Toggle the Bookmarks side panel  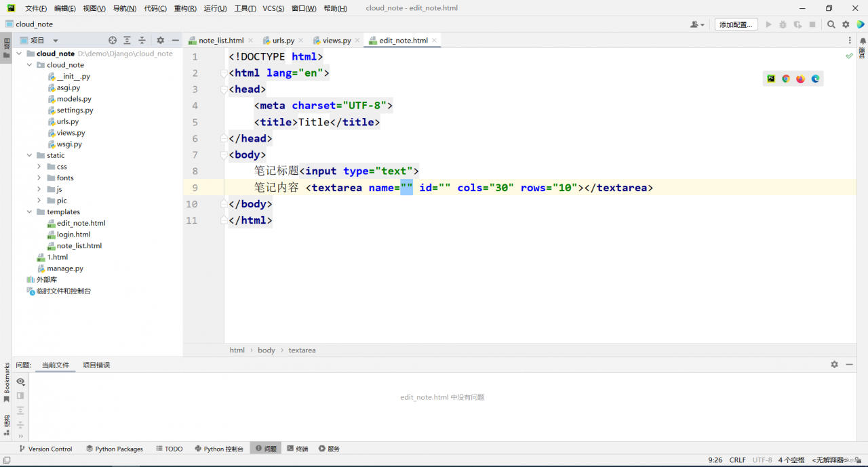(7, 382)
